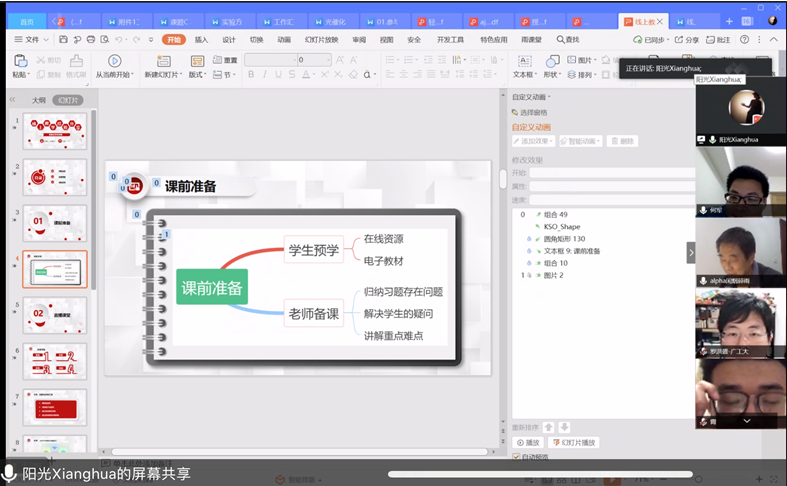Viewport: 787px width, 486px height.
Task: Open the 文件 menu dropdown
Action: [32, 39]
